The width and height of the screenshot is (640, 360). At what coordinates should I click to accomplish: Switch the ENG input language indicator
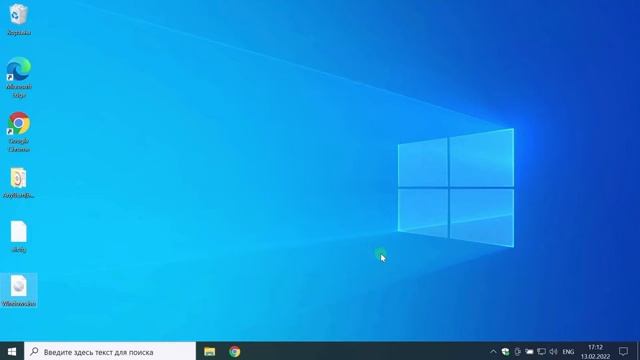[568, 351]
